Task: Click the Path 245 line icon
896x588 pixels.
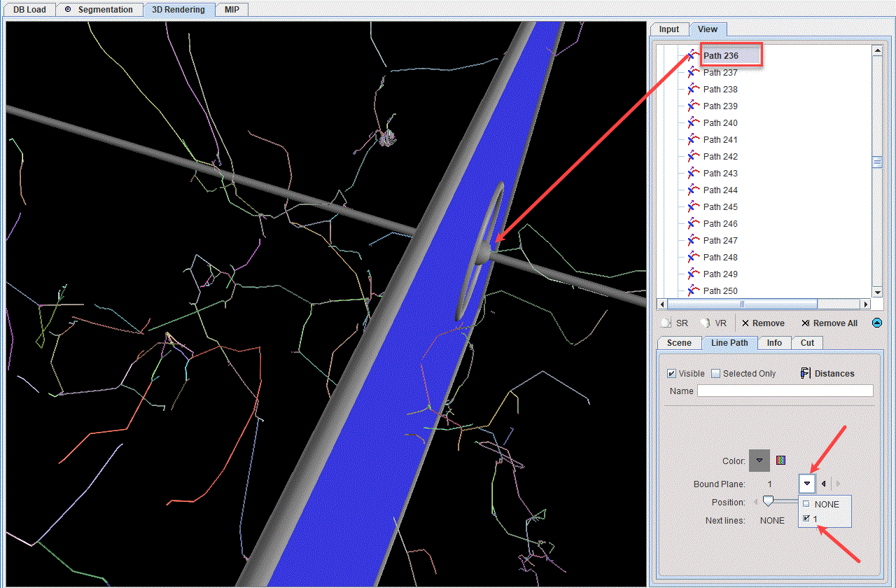Action: 694,206
